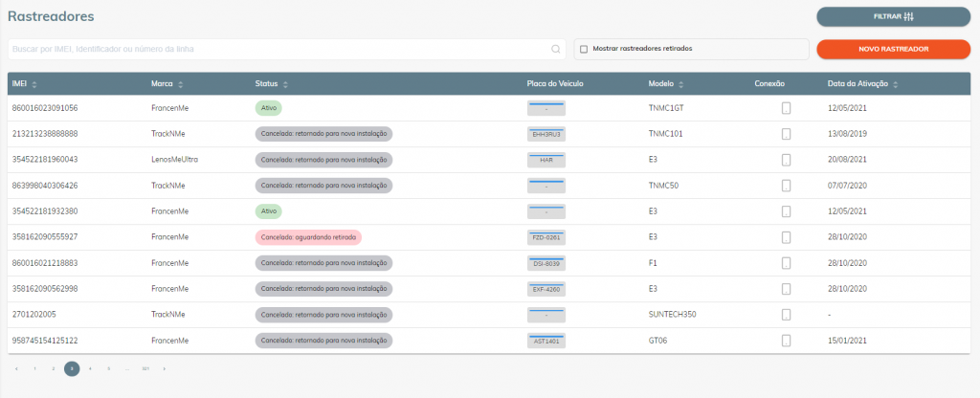Click license plate badge EXF-4260
Image resolution: width=980 pixels, height=398 pixels.
(x=546, y=289)
